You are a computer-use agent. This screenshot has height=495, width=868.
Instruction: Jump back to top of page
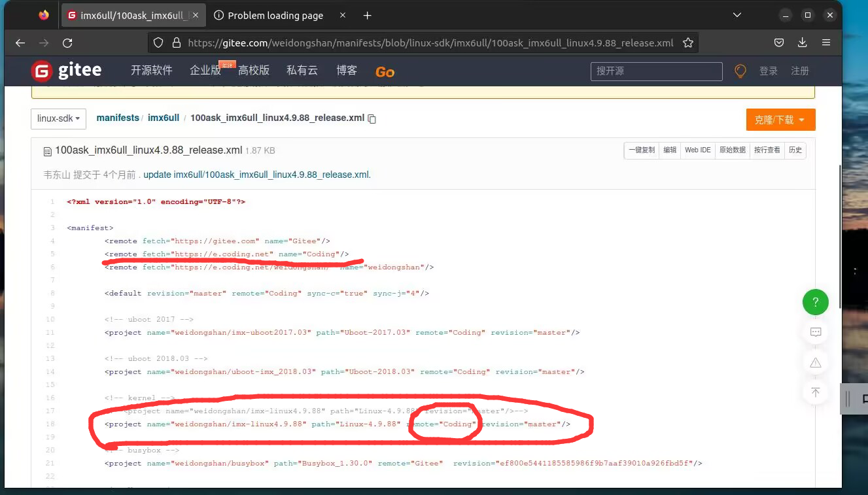click(x=816, y=392)
